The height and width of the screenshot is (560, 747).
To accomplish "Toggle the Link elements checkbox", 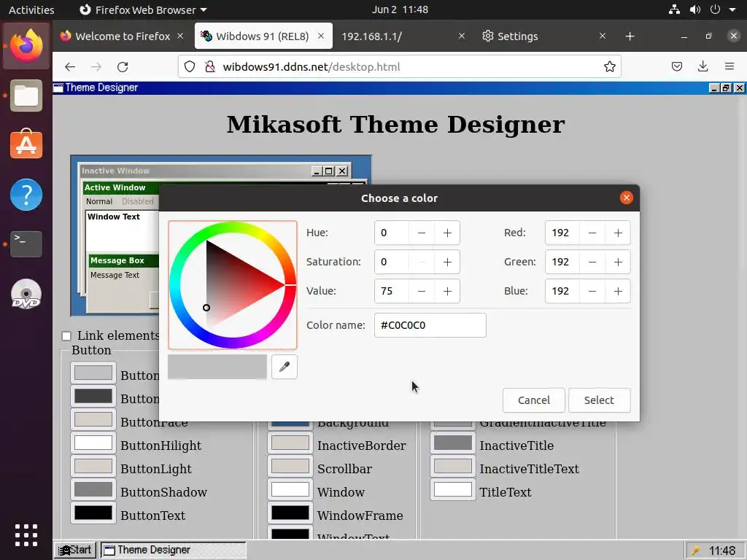I will (66, 336).
